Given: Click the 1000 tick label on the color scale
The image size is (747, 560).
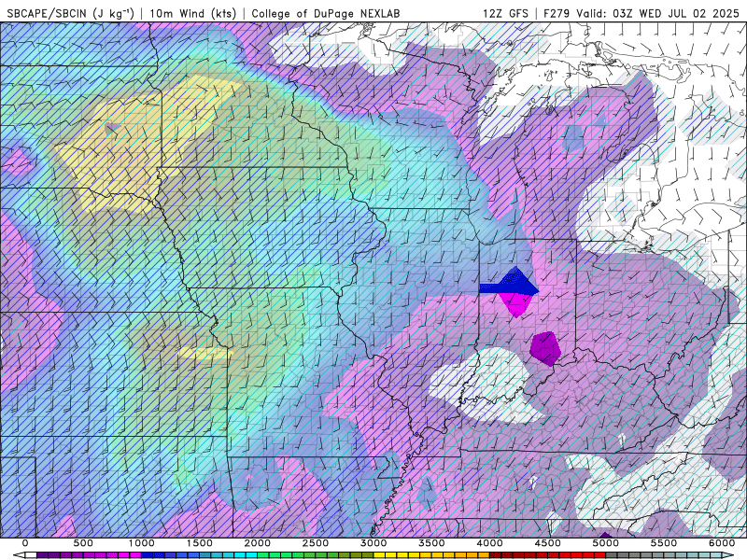Looking at the screenshot, I should tap(142, 543).
